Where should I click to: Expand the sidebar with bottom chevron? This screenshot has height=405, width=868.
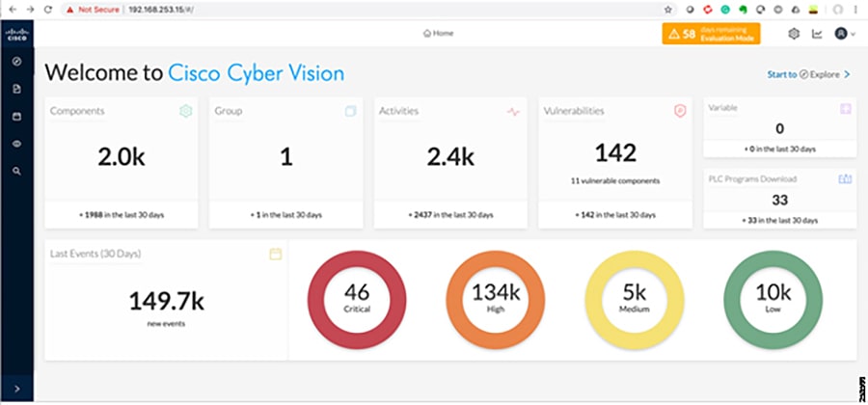point(16,389)
